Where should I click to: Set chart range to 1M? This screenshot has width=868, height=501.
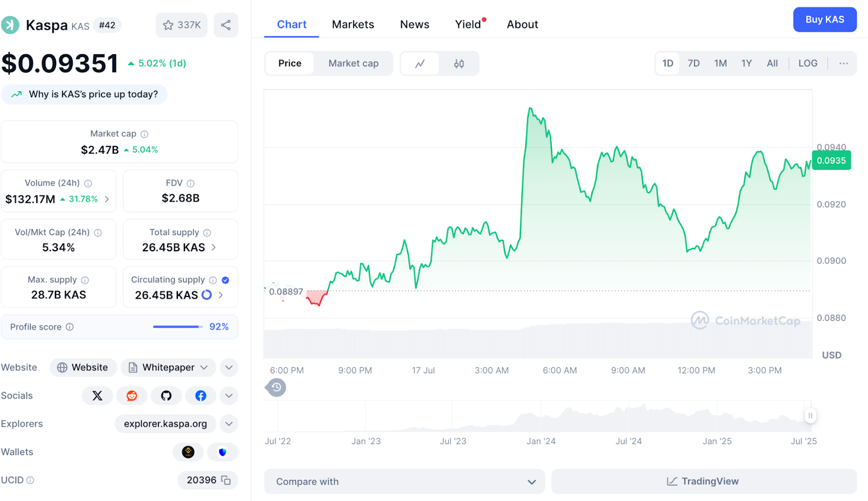(x=720, y=64)
